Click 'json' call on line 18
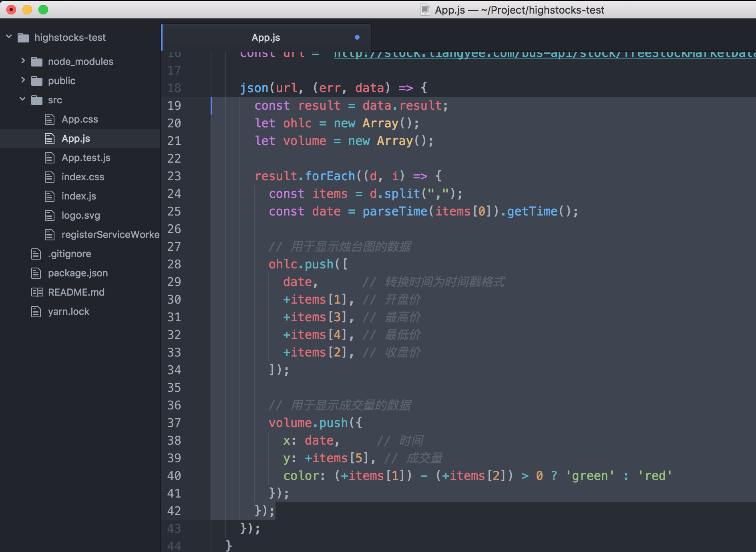Viewport: 756px width, 552px height. tap(254, 88)
